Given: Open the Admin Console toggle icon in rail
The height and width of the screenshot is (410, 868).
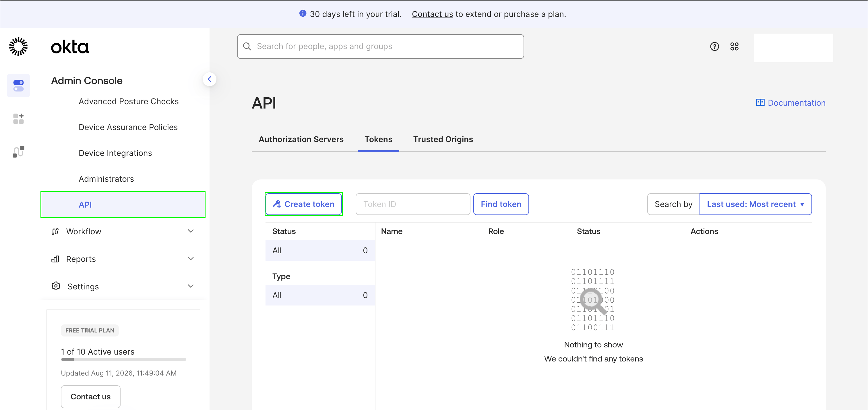Looking at the screenshot, I should [18, 86].
